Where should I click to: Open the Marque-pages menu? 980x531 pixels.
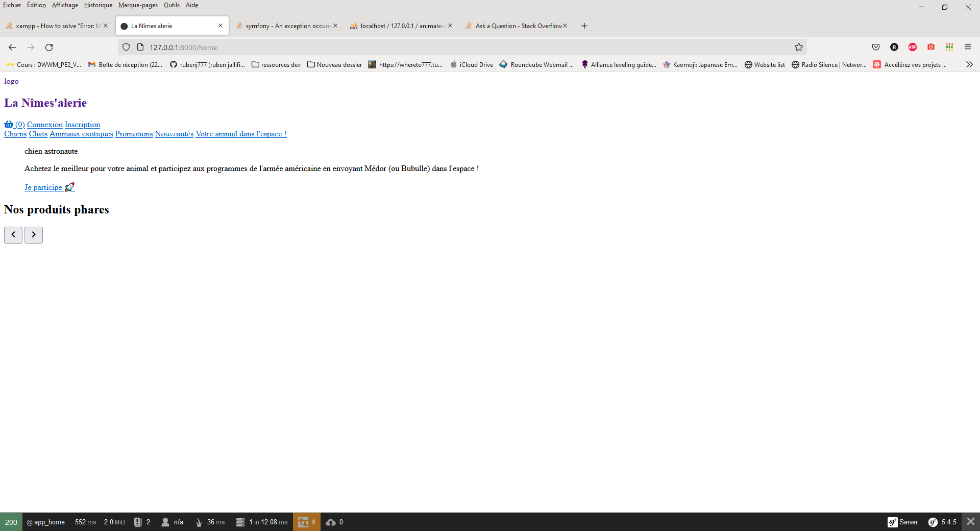(138, 5)
